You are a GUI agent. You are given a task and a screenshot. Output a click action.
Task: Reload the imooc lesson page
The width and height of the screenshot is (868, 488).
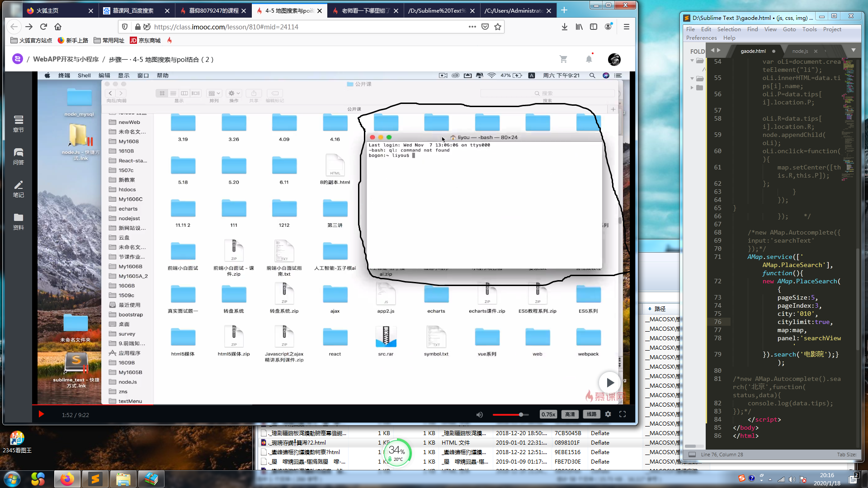pos(43,27)
